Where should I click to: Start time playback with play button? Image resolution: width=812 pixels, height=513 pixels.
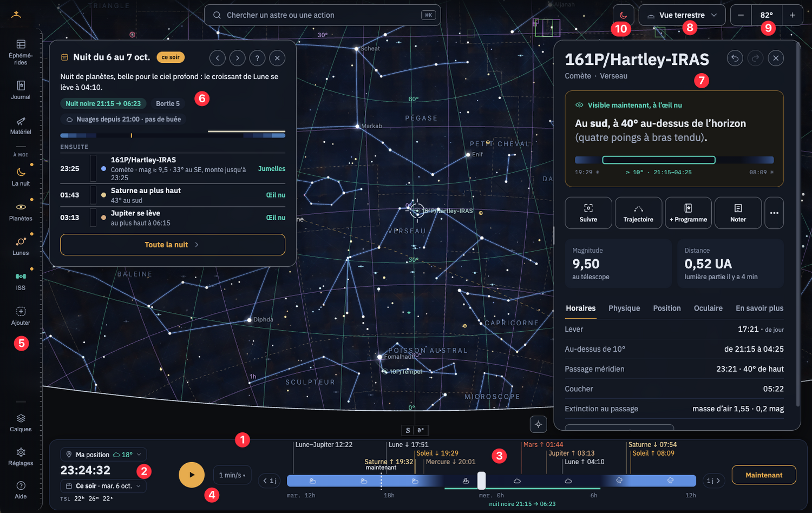pos(192,475)
